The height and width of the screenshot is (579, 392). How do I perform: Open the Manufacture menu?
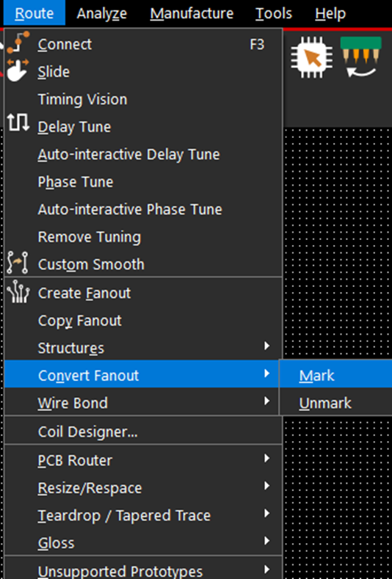pyautogui.click(x=192, y=14)
